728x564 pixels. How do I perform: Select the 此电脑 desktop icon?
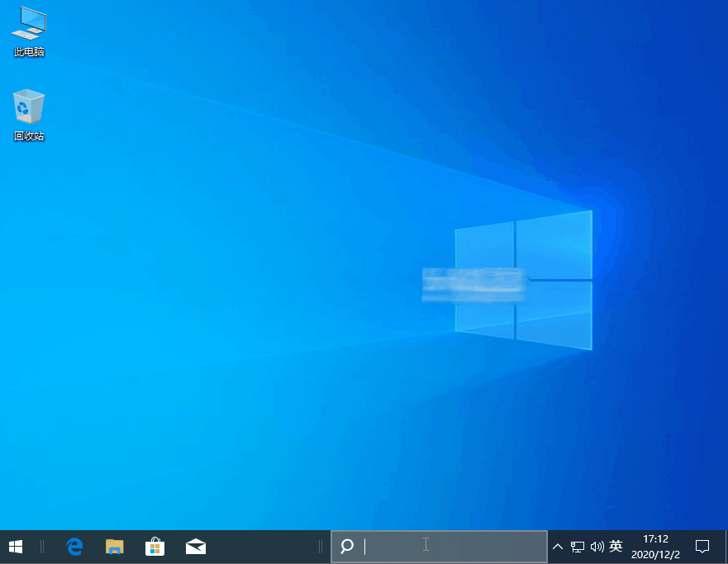click(x=29, y=31)
